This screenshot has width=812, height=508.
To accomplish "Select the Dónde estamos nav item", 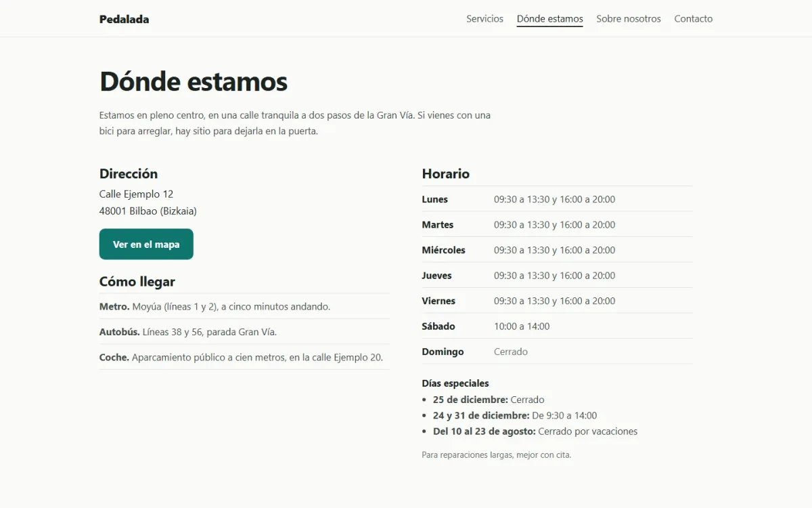I will (x=549, y=19).
